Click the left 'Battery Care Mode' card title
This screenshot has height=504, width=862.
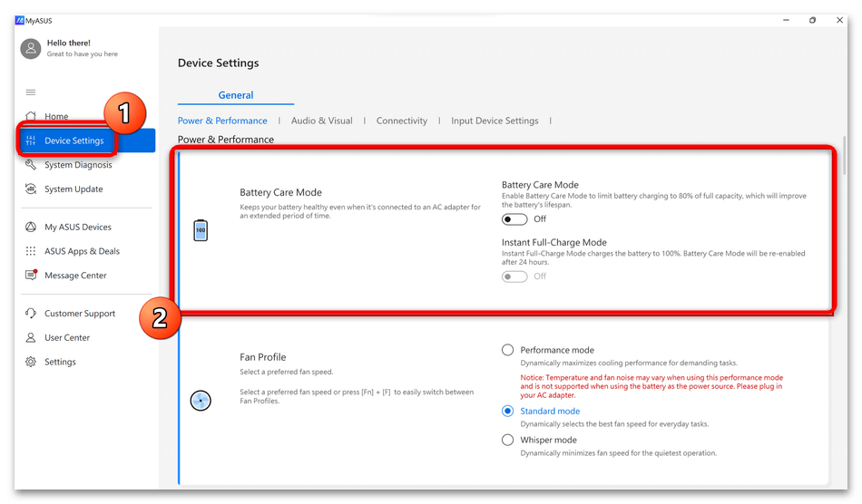[x=280, y=192]
